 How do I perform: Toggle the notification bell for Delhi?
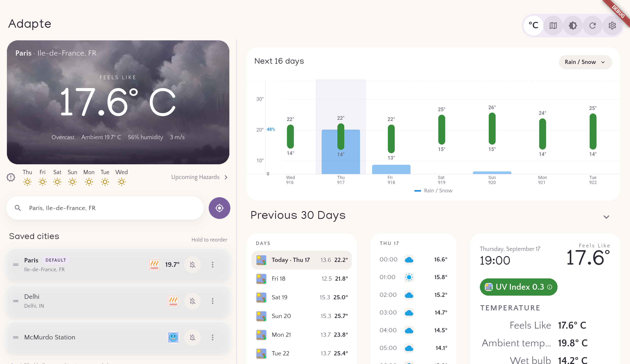coord(192,301)
